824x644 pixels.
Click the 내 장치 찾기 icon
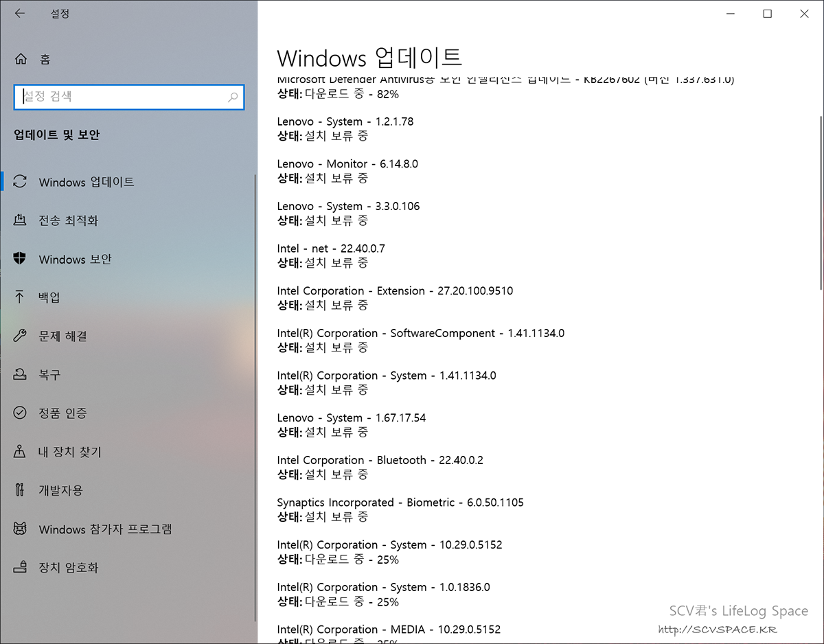click(x=21, y=452)
